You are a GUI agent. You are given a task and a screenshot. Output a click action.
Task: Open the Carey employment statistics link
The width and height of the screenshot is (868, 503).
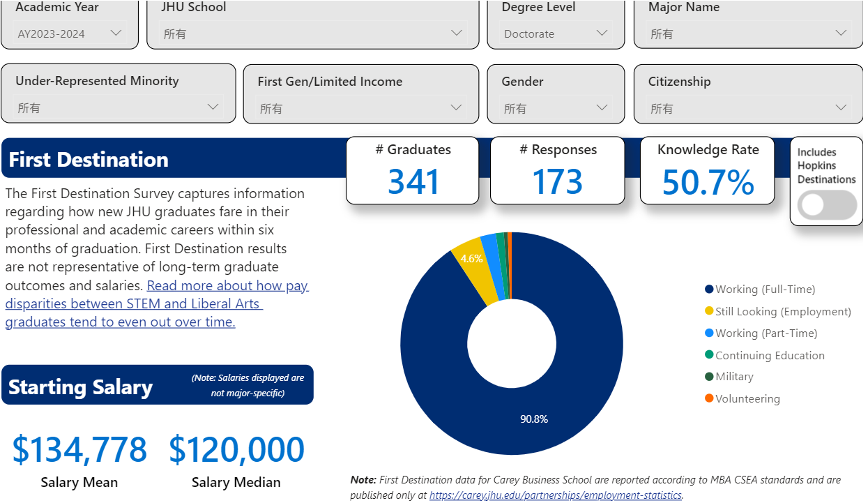(556, 495)
